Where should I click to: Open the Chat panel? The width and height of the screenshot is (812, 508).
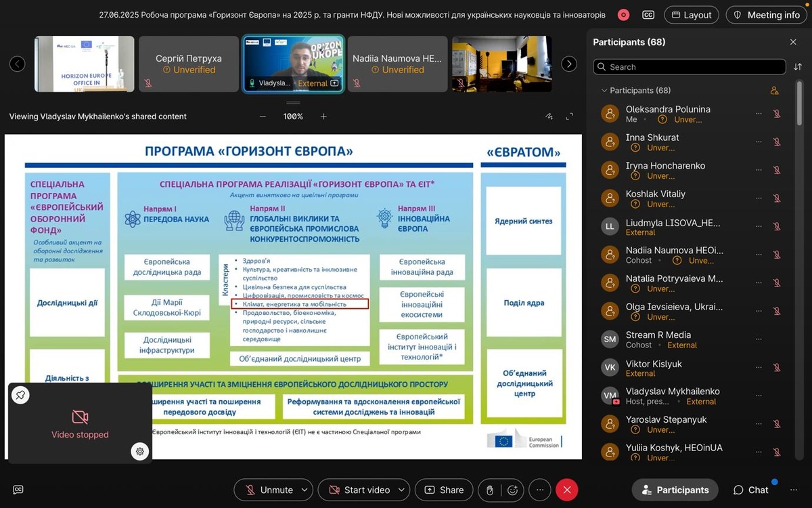click(751, 490)
